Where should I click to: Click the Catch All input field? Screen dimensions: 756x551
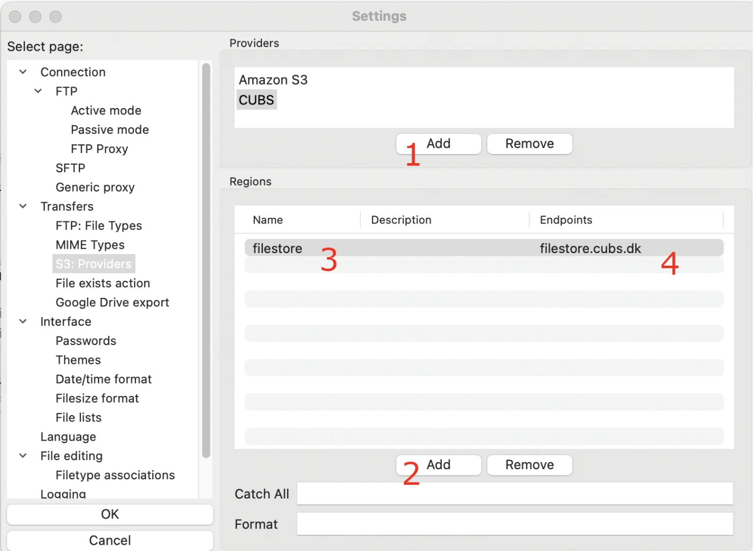[515, 494]
